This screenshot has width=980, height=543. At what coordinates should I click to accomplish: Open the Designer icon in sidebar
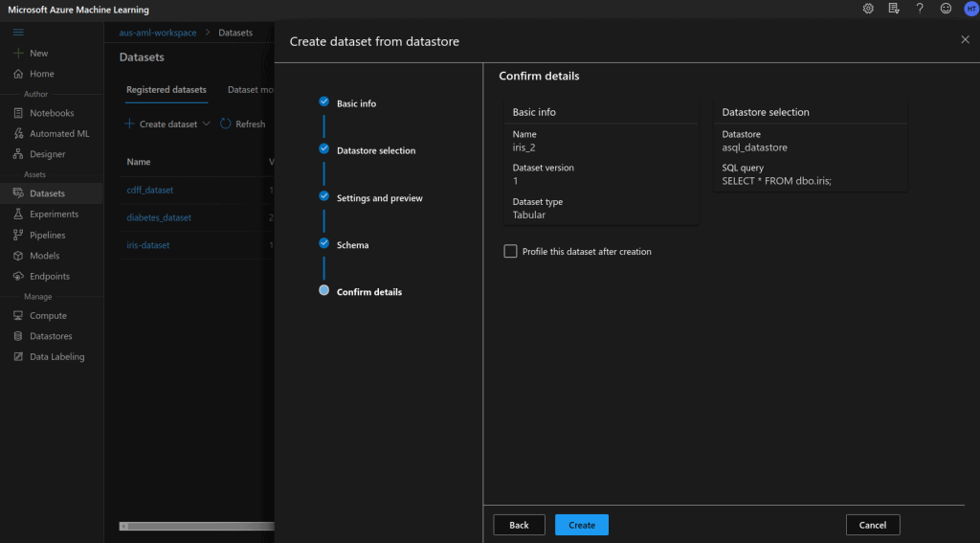tap(18, 154)
